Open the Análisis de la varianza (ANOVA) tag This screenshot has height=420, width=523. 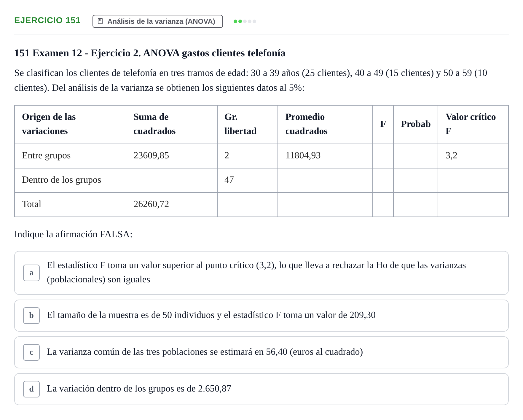[157, 21]
